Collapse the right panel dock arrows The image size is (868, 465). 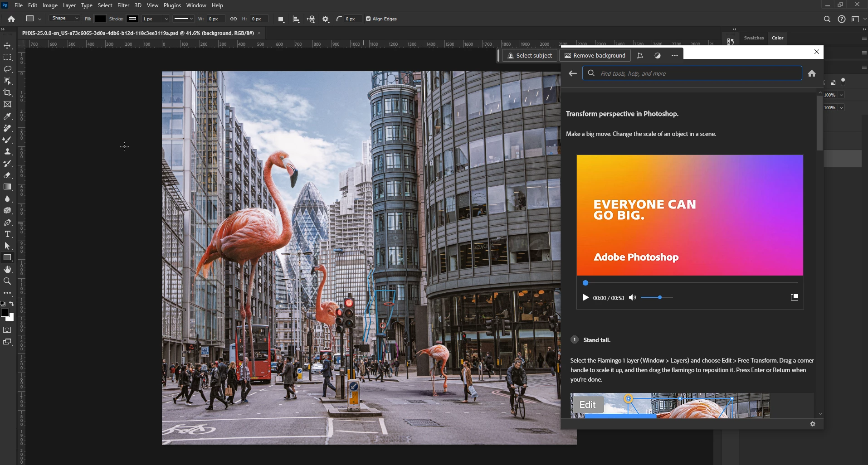[864, 29]
